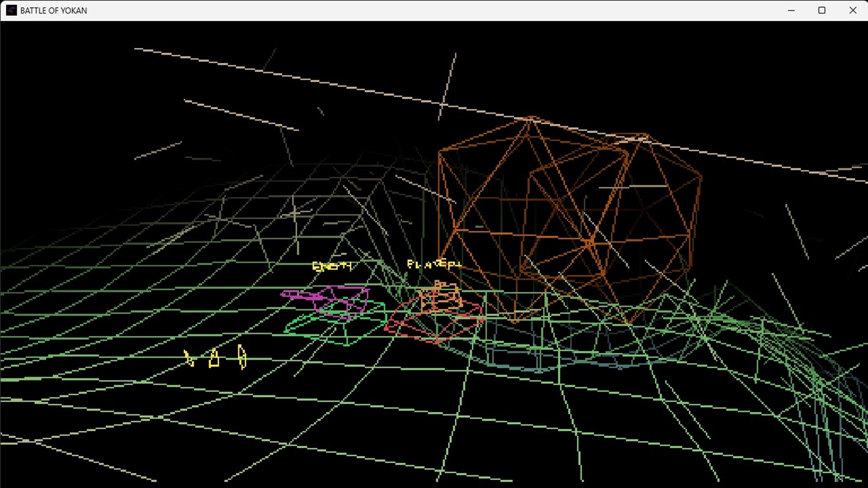
Task: Click the BATTLE OF YOKAN window title
Action: pyautogui.click(x=53, y=10)
